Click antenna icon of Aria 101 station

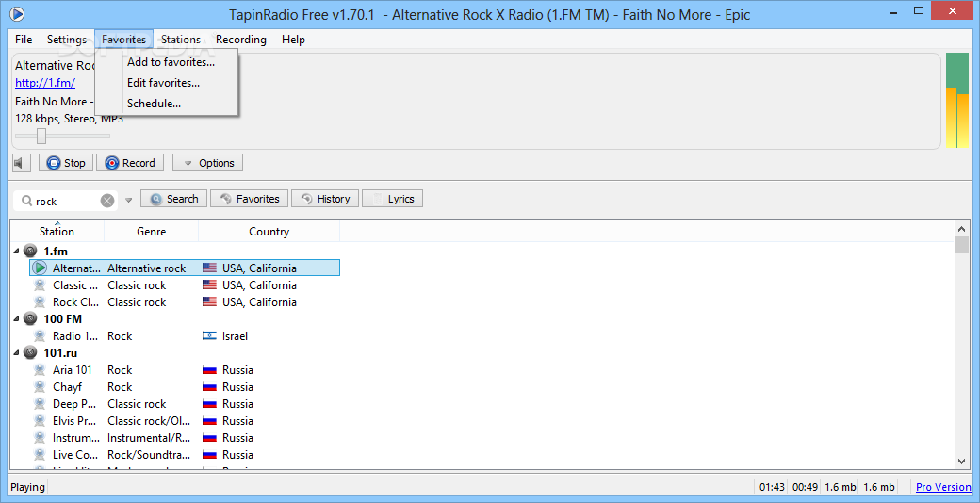click(x=40, y=369)
